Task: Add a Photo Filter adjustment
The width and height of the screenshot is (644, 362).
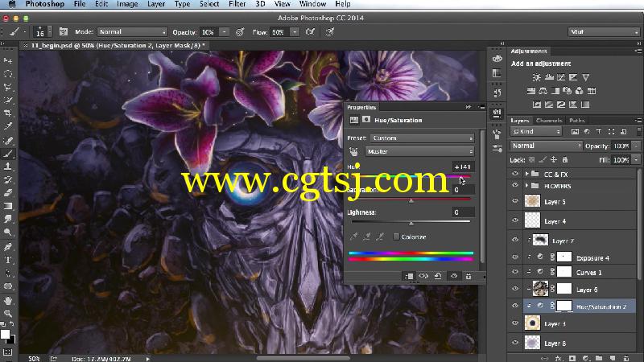Action: pos(568,91)
